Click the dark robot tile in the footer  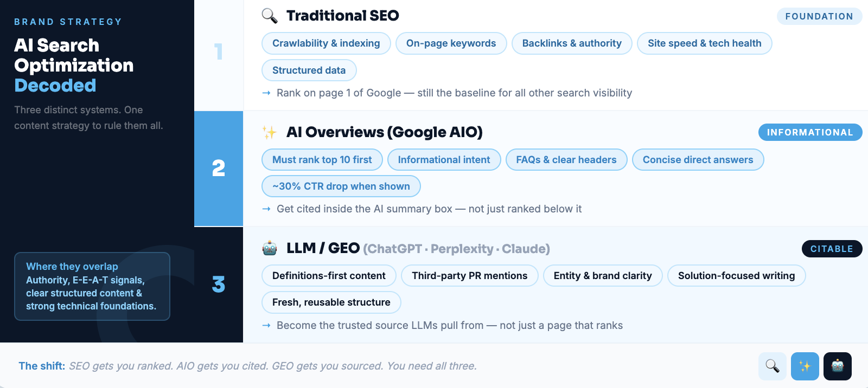pyautogui.click(x=838, y=366)
